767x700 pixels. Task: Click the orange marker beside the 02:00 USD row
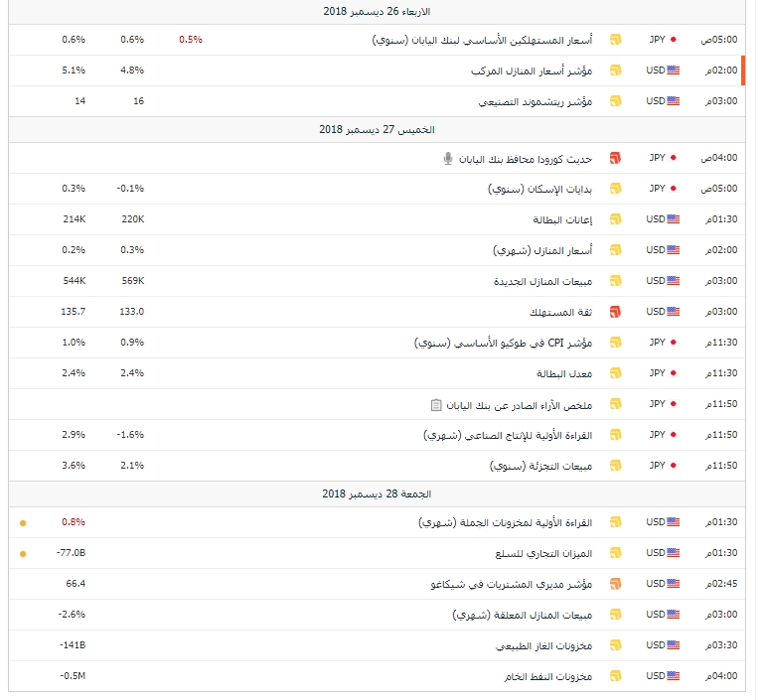pyautogui.click(x=743, y=70)
